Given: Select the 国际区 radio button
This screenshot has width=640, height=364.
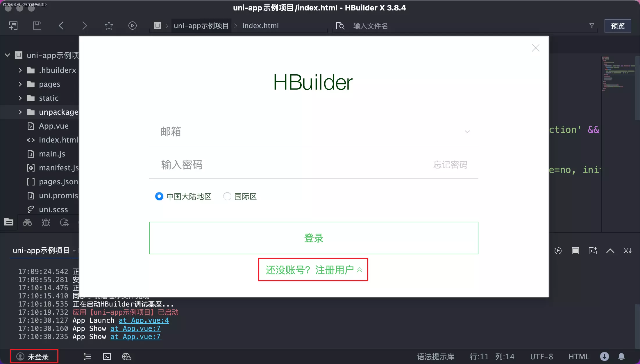Looking at the screenshot, I should [x=227, y=196].
